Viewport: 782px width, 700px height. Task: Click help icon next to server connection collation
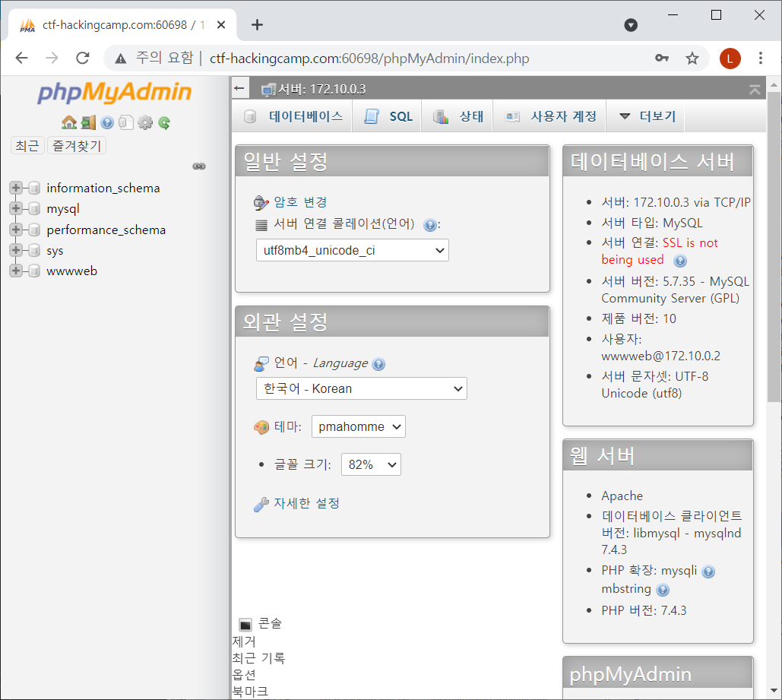point(430,225)
